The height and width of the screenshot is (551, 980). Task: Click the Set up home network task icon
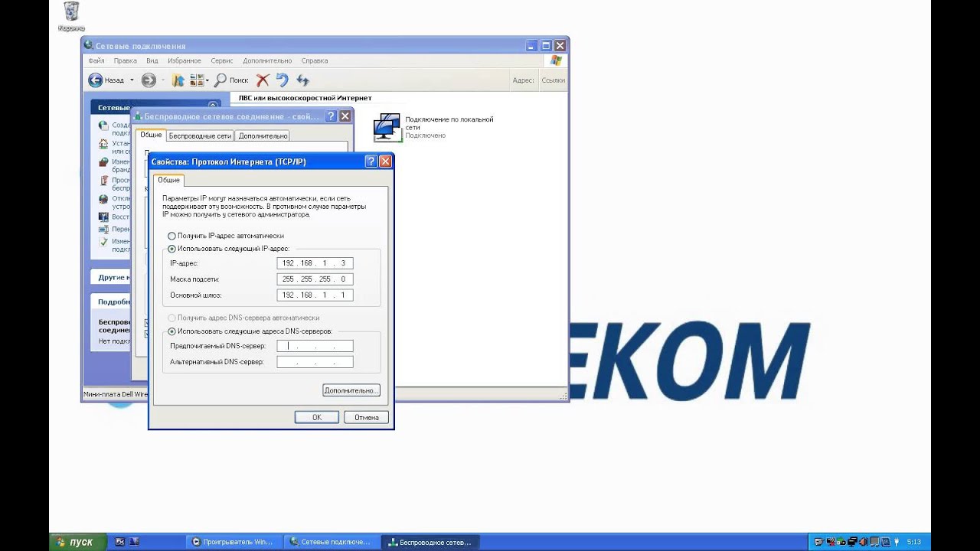coord(103,143)
